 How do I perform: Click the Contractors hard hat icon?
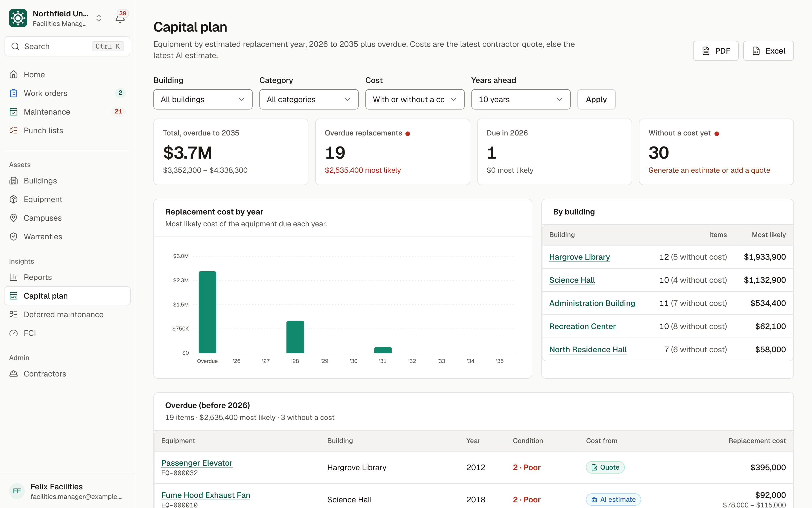(x=14, y=374)
